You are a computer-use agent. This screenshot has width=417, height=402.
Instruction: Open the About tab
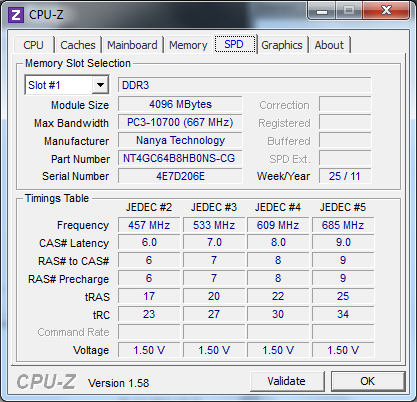pos(329,45)
